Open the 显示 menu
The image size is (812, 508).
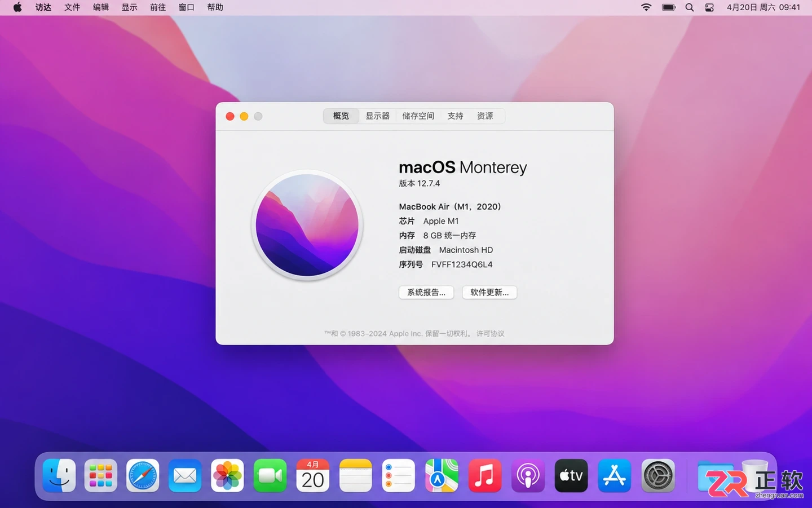pyautogui.click(x=130, y=7)
